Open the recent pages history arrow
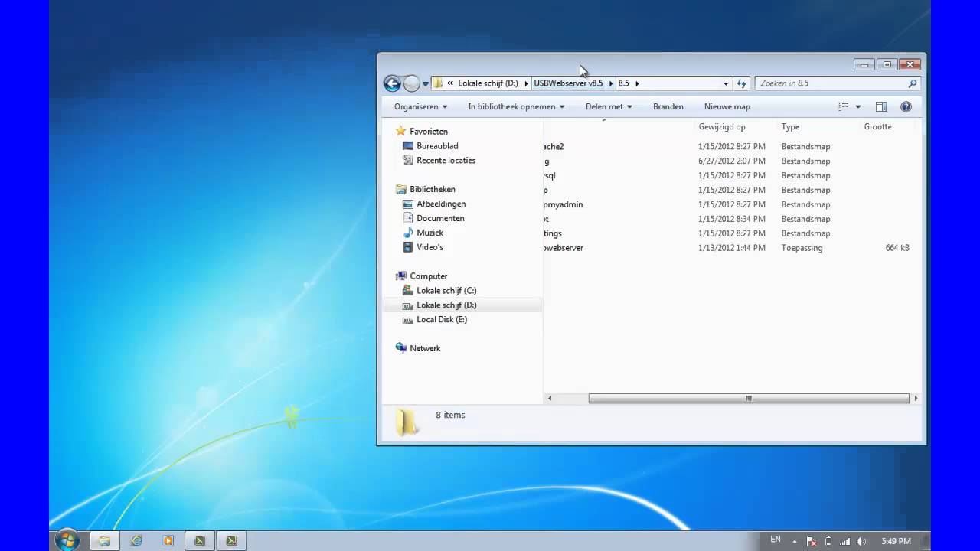The width and height of the screenshot is (980, 551). pos(426,83)
